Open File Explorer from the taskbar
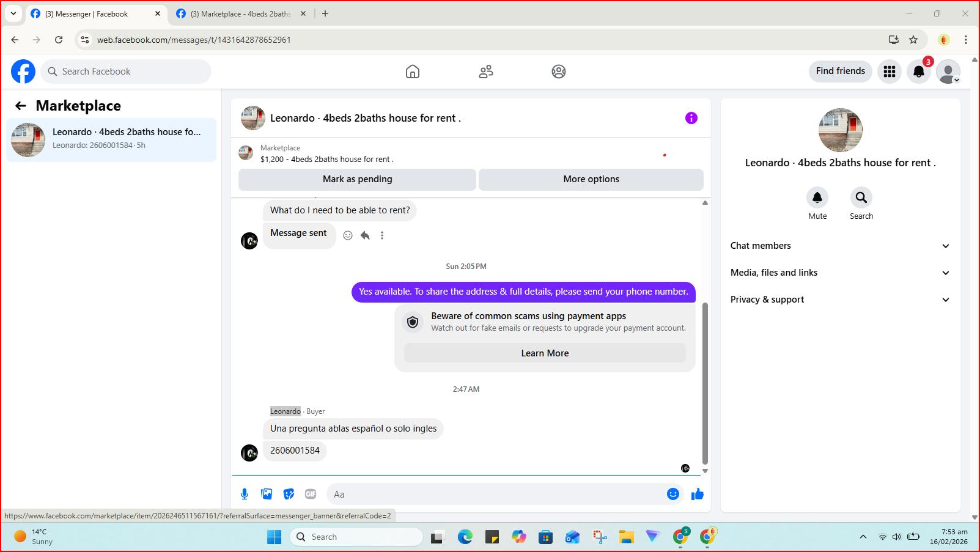Viewport: 980px width, 552px height. tap(627, 537)
